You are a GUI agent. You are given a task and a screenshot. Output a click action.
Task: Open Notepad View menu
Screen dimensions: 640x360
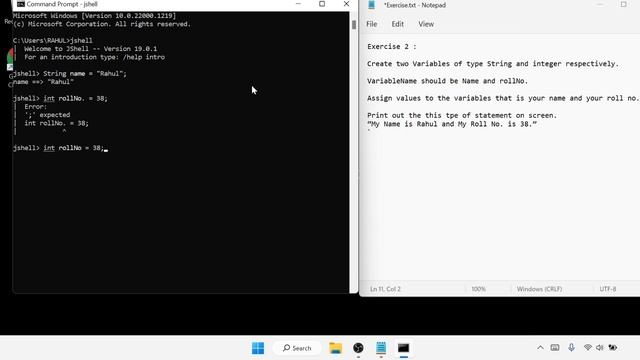click(426, 24)
